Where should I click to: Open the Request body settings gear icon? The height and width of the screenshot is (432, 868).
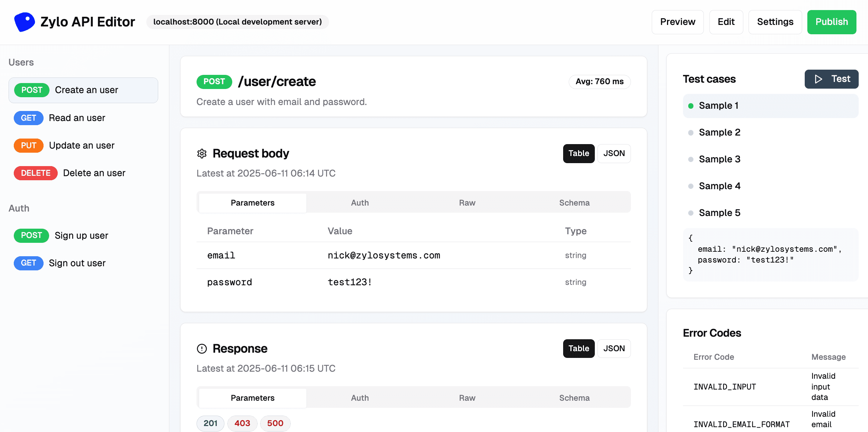(x=201, y=153)
